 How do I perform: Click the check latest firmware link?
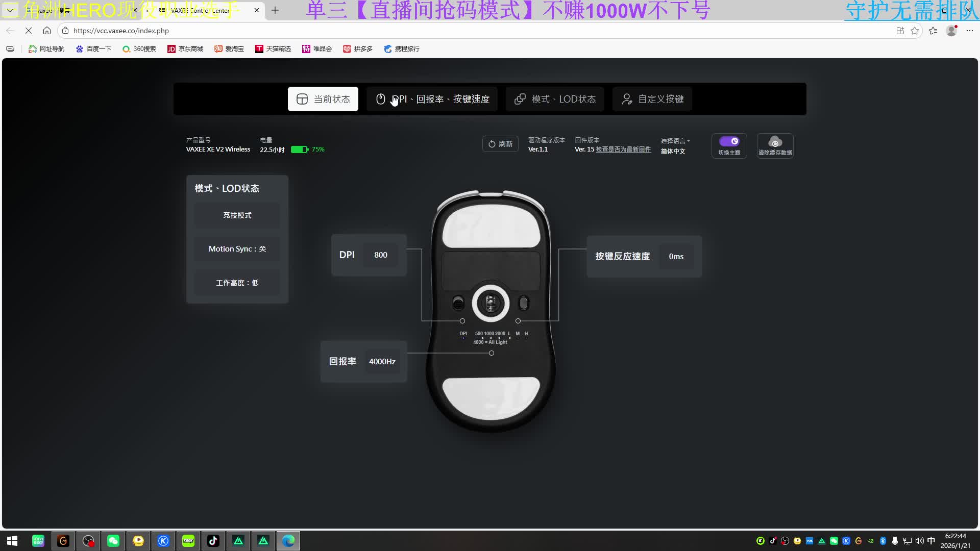pyautogui.click(x=623, y=149)
